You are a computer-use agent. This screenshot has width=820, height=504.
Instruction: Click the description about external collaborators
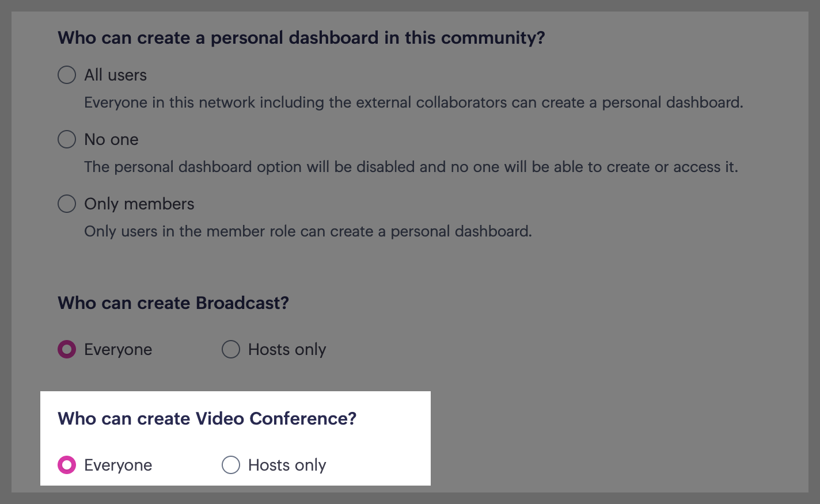coord(413,102)
